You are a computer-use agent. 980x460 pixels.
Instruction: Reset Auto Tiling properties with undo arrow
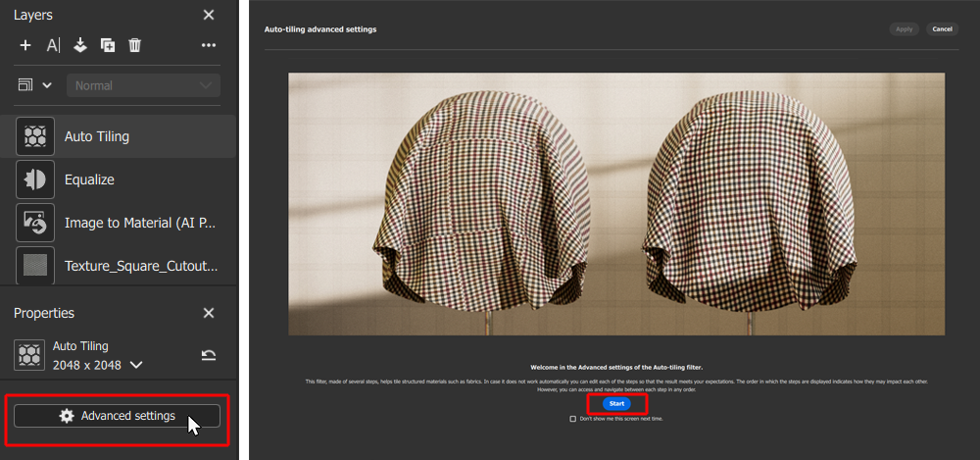coord(209,355)
